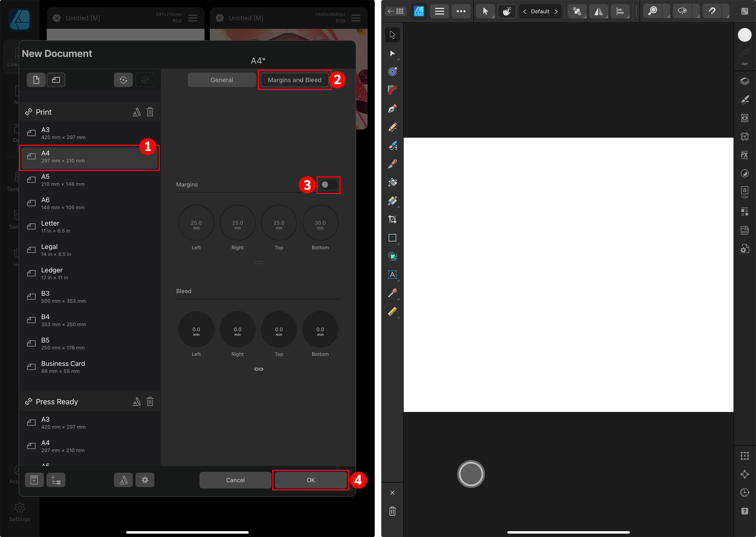Image resolution: width=756 pixels, height=537 pixels.
Task: Click the delete trash icon in the left toolbar
Action: pos(392,511)
